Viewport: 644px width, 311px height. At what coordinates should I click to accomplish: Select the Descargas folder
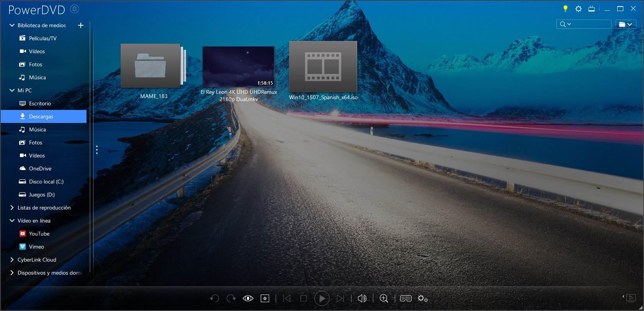[x=43, y=116]
